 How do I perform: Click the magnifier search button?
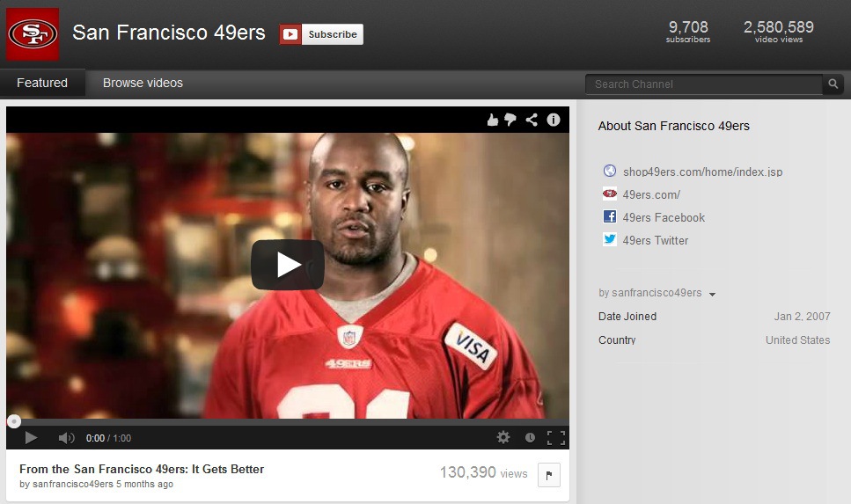tap(833, 84)
